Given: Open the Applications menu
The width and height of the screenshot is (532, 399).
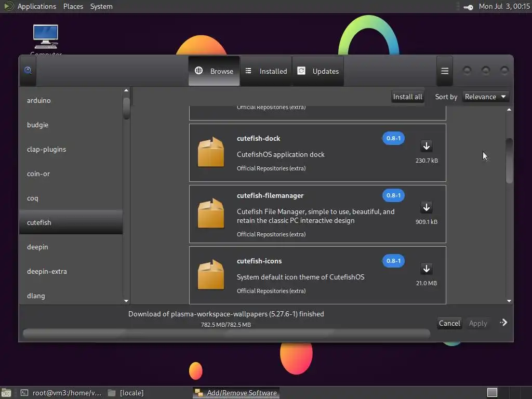Looking at the screenshot, I should pos(37,6).
